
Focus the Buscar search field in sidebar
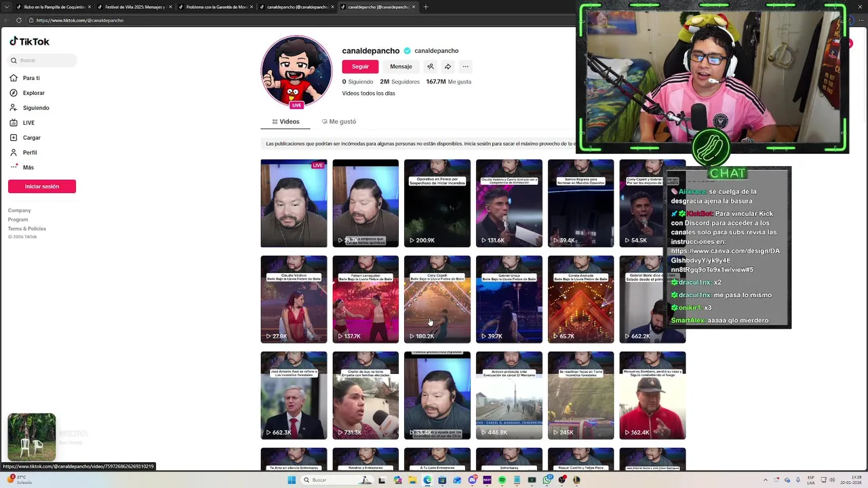pos(42,60)
